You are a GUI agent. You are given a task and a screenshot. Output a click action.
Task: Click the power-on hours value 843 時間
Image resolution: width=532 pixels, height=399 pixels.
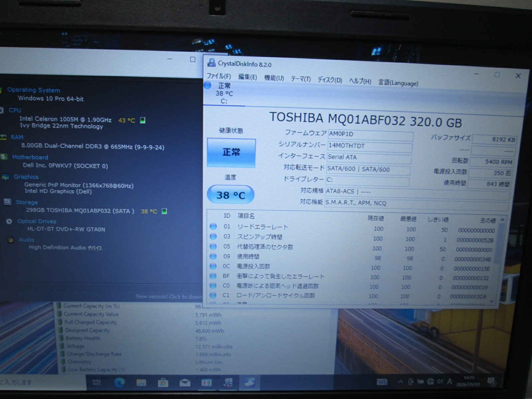[488, 184]
